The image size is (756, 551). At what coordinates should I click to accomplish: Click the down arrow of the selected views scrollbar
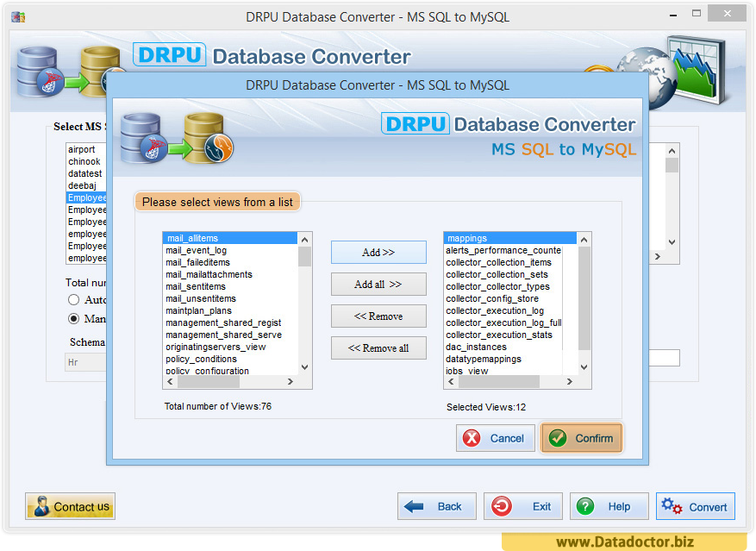(584, 367)
